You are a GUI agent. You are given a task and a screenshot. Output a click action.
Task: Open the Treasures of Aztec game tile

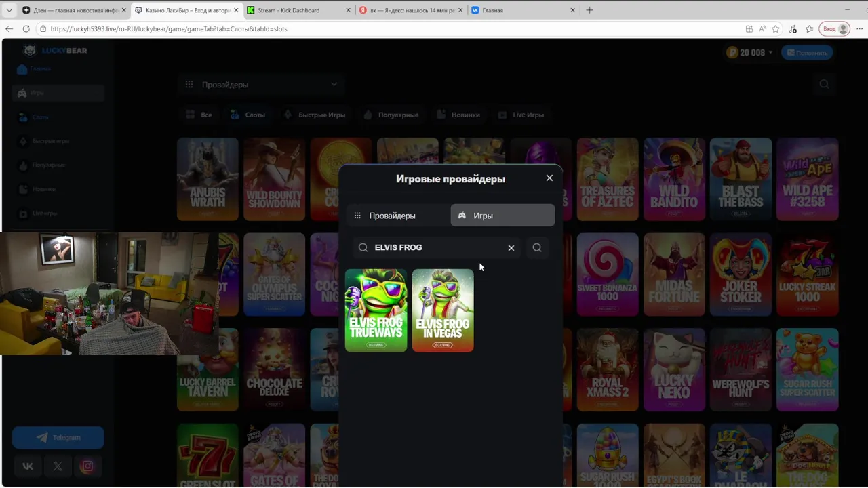pyautogui.click(x=608, y=179)
